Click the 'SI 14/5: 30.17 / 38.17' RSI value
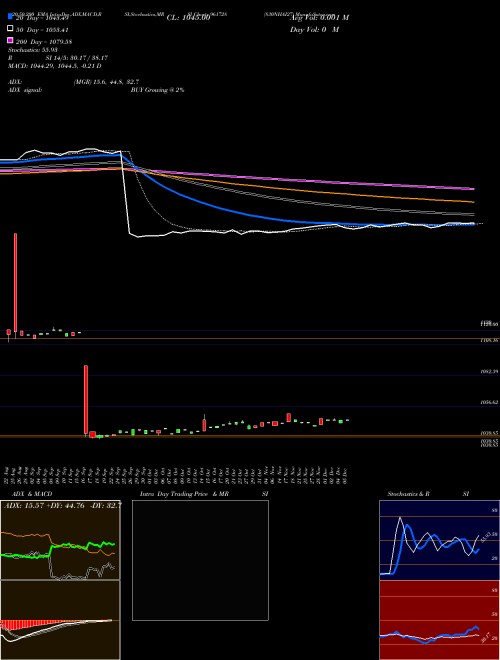Screen dimensions: 500x660 point(77,58)
